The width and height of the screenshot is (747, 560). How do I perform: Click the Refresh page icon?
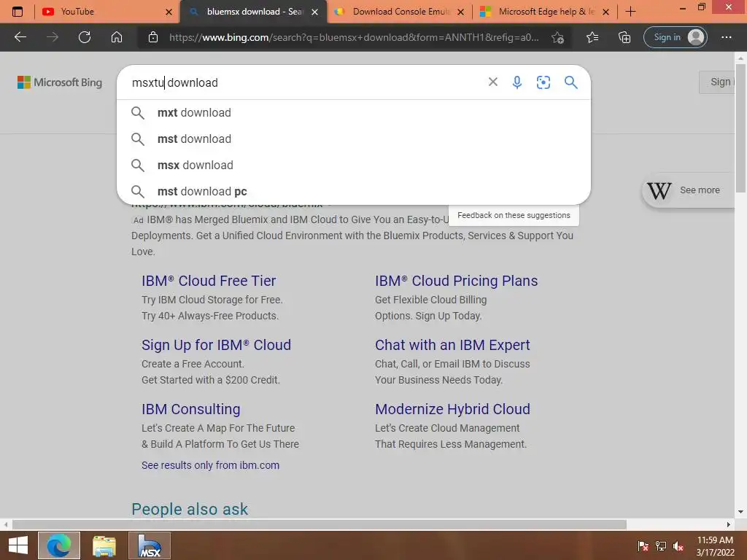(85, 37)
